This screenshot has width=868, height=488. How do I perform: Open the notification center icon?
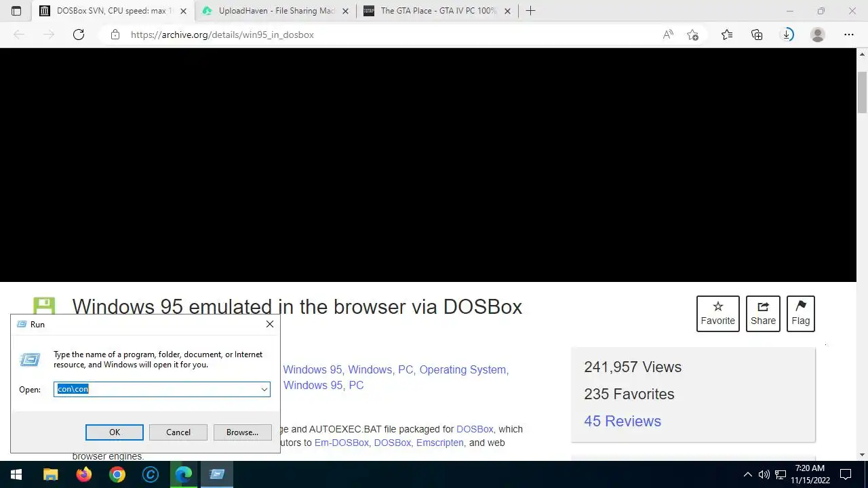(x=846, y=474)
